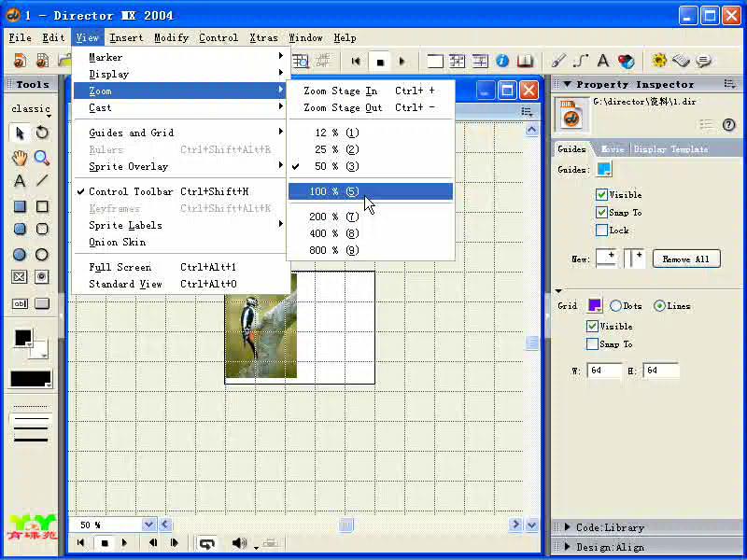747x560 pixels.
Task: Open the Sprite Labels submenu
Action: tap(181, 225)
